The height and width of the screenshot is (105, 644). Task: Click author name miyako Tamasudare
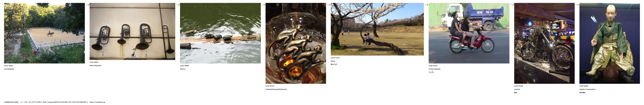[587, 89]
